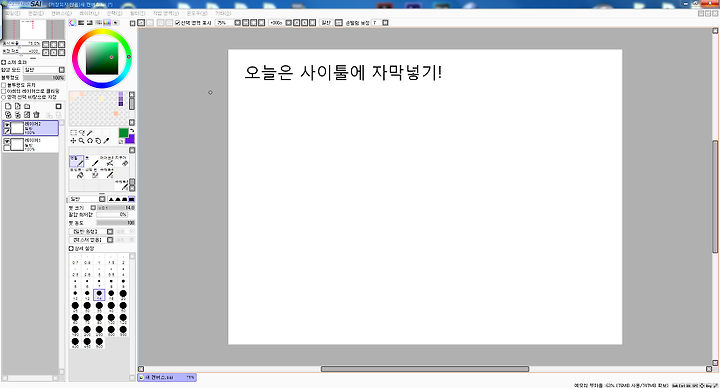Pick the eyedropper color picker tool
The height and width of the screenshot is (388, 720).
(107, 141)
